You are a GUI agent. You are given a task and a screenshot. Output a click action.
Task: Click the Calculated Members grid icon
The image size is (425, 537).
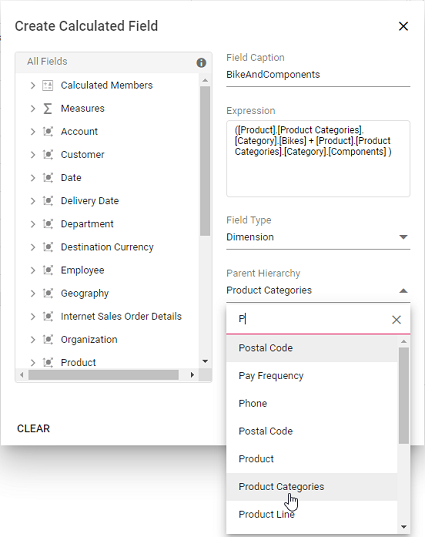click(x=48, y=85)
